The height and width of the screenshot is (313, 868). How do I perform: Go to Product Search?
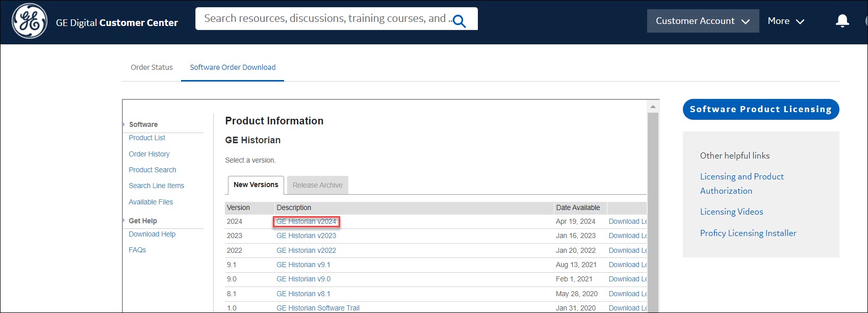tap(152, 170)
